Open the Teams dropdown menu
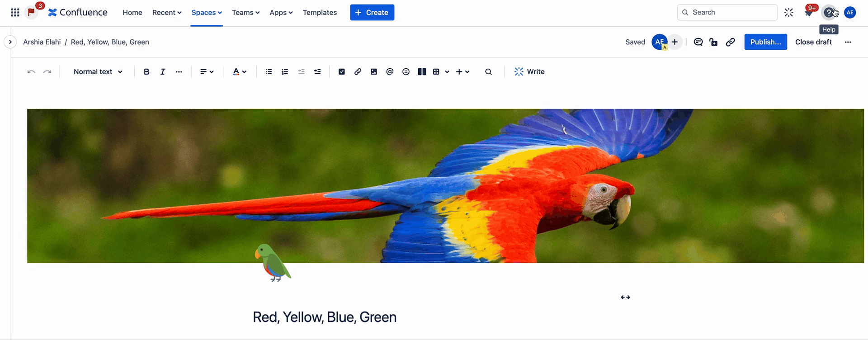The height and width of the screenshot is (340, 868). (245, 12)
